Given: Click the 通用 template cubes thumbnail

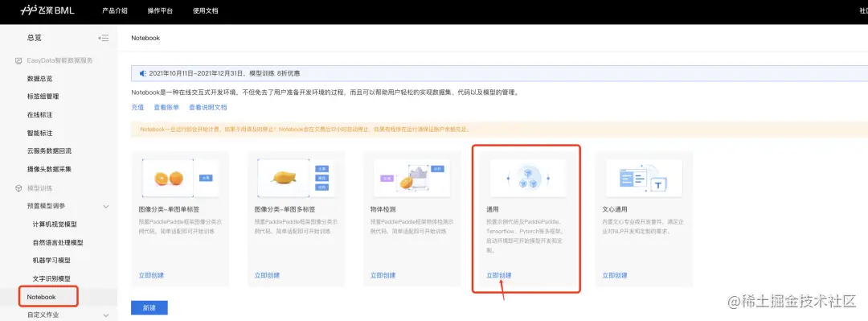Looking at the screenshot, I should (527, 178).
